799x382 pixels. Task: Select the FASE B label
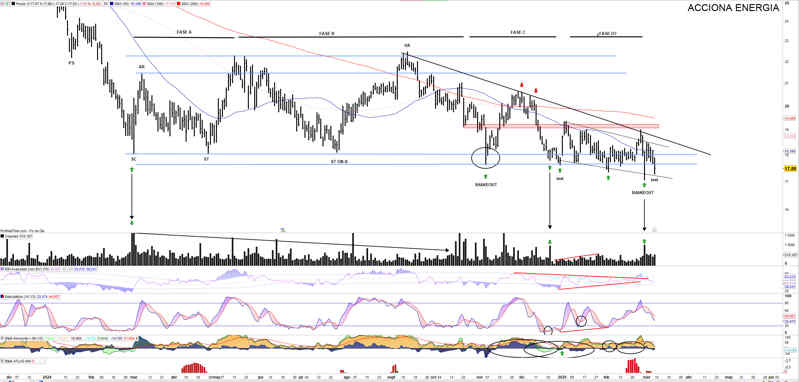[x=327, y=33]
